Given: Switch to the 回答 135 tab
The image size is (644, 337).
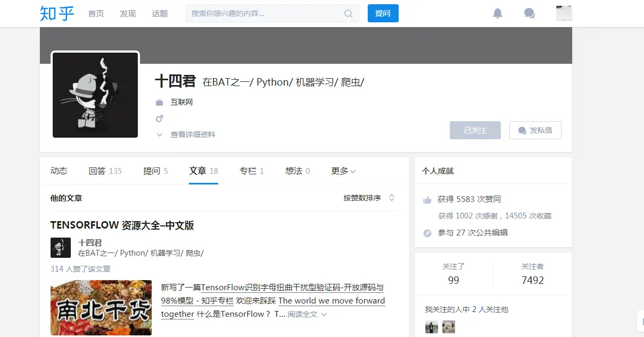Looking at the screenshot, I should [x=105, y=171].
